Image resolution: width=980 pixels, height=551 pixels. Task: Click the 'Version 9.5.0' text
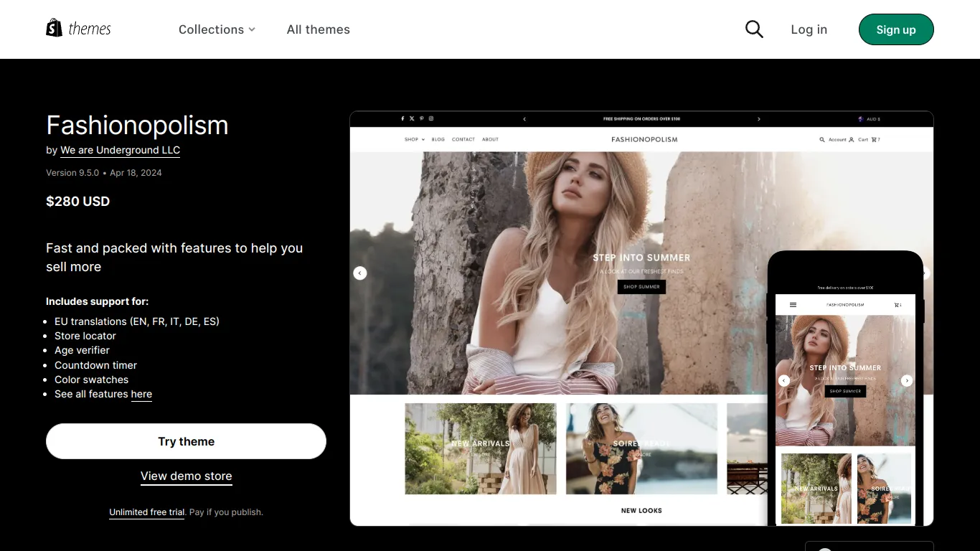(x=72, y=173)
